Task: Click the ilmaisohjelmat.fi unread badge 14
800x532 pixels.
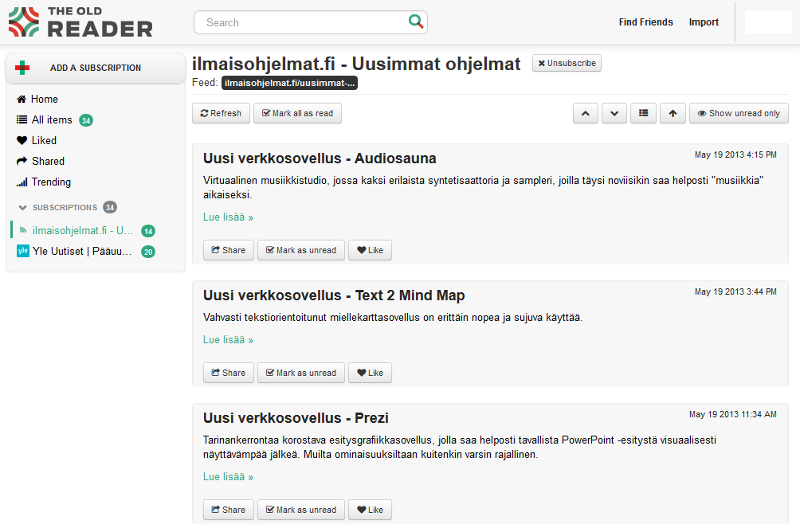Action: (148, 231)
